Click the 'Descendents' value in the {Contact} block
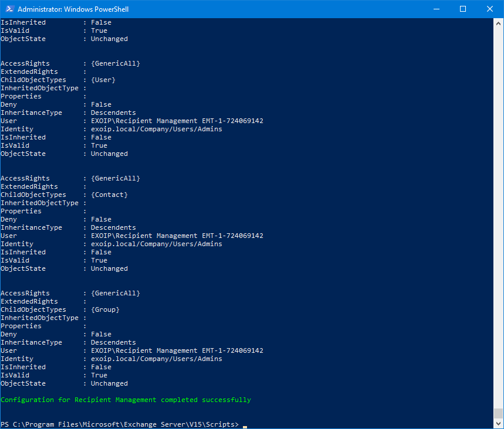The image size is (504, 429). [113, 227]
